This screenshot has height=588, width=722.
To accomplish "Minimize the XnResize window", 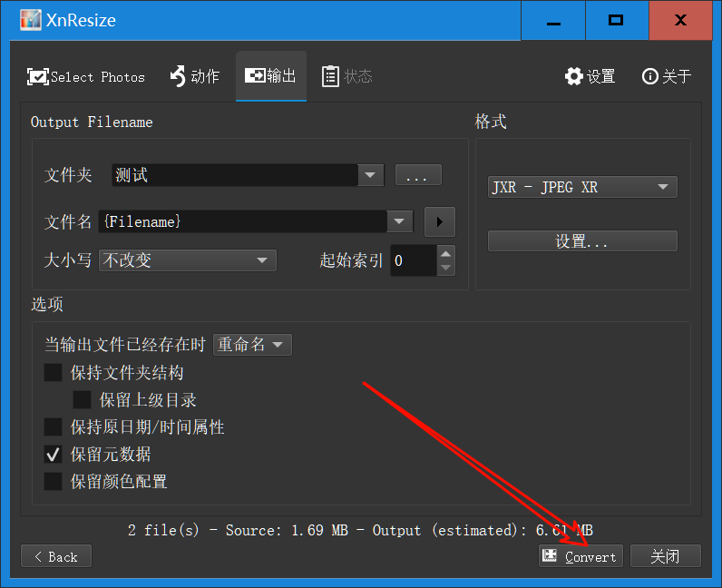I will pyautogui.click(x=553, y=20).
